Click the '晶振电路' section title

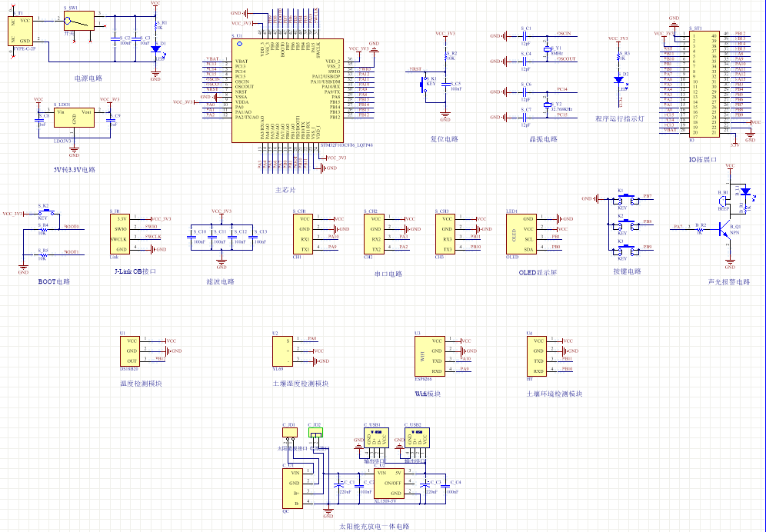point(544,139)
